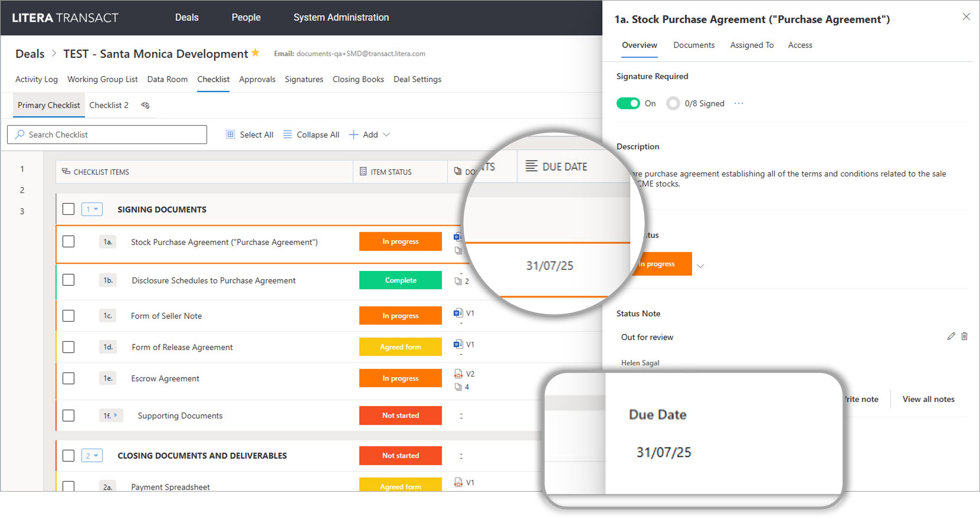Click the plus icon next to Add

(x=353, y=135)
